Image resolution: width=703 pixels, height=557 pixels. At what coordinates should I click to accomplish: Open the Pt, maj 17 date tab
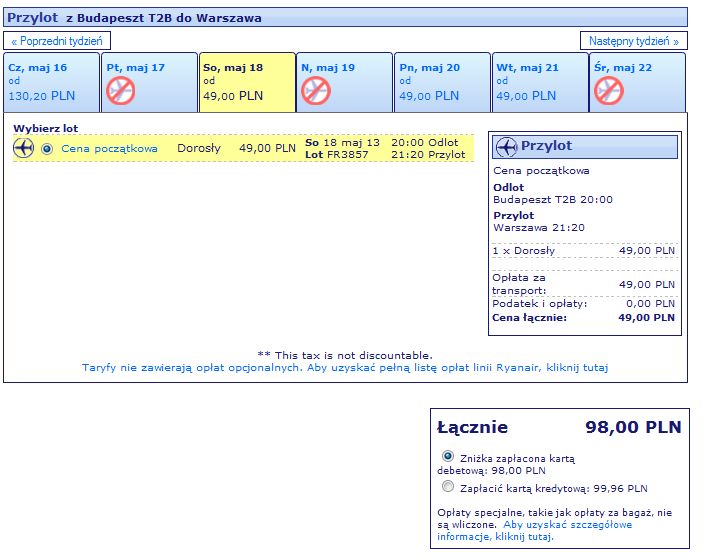click(149, 82)
